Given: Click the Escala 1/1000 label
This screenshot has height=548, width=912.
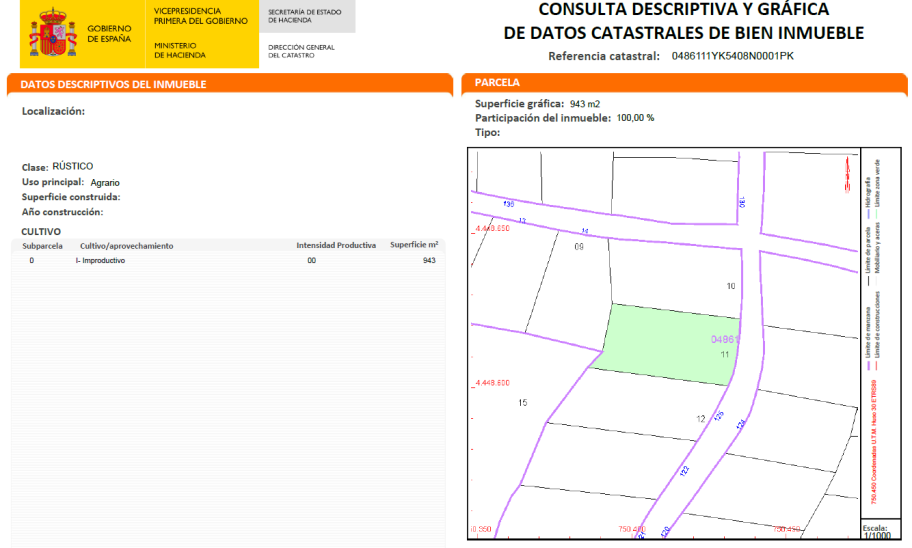Looking at the screenshot, I should pyautogui.click(x=877, y=532).
